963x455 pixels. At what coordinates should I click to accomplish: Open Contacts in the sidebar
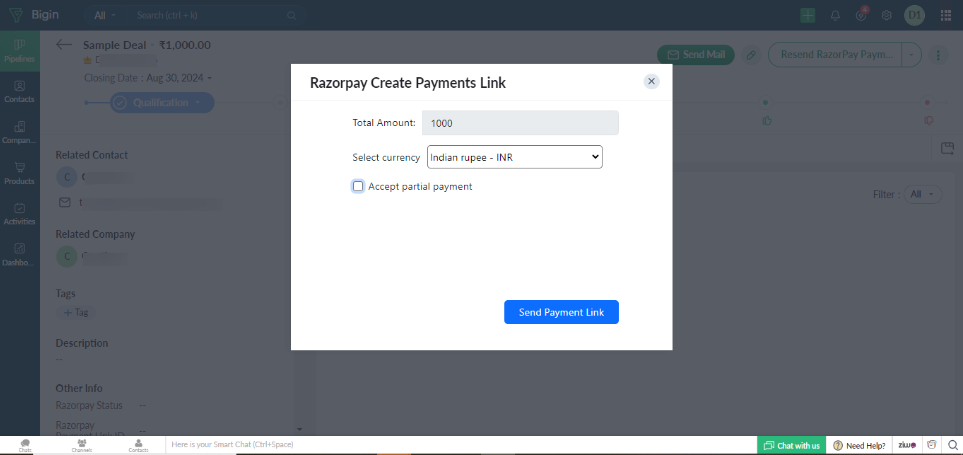tap(20, 91)
